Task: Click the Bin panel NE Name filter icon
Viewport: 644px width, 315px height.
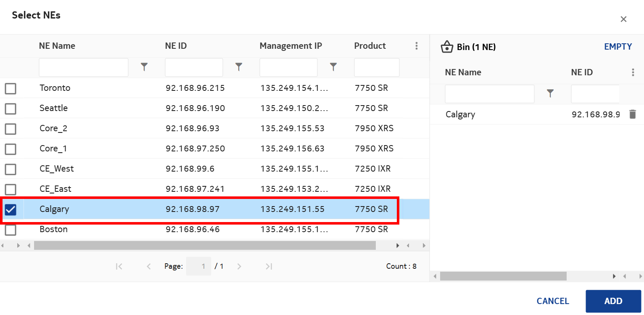Action: coord(550,94)
